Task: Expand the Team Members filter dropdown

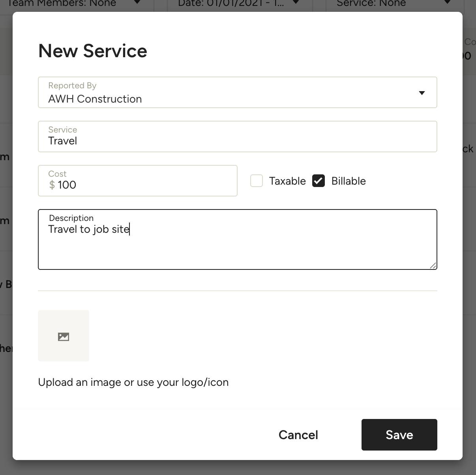Action: (137, 2)
